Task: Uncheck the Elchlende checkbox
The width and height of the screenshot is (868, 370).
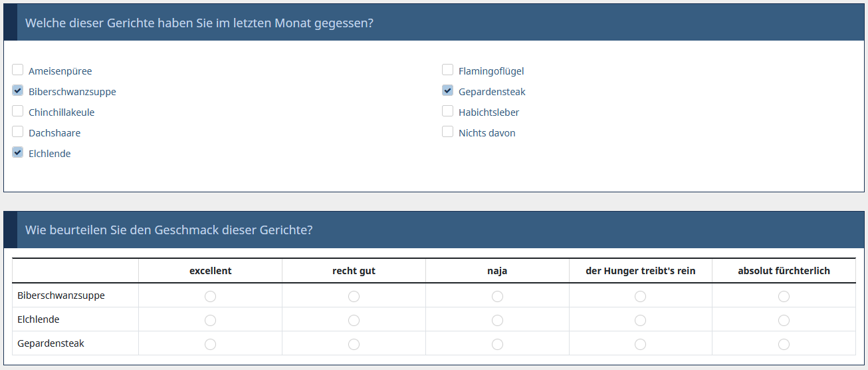Action: click(18, 152)
